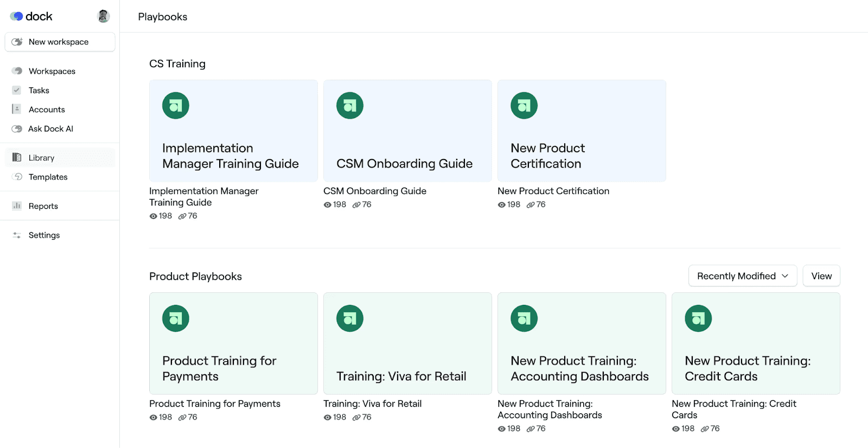Viewport: 868px width, 448px height.
Task: Click the Templates sidebar icon
Action: pyautogui.click(x=17, y=177)
